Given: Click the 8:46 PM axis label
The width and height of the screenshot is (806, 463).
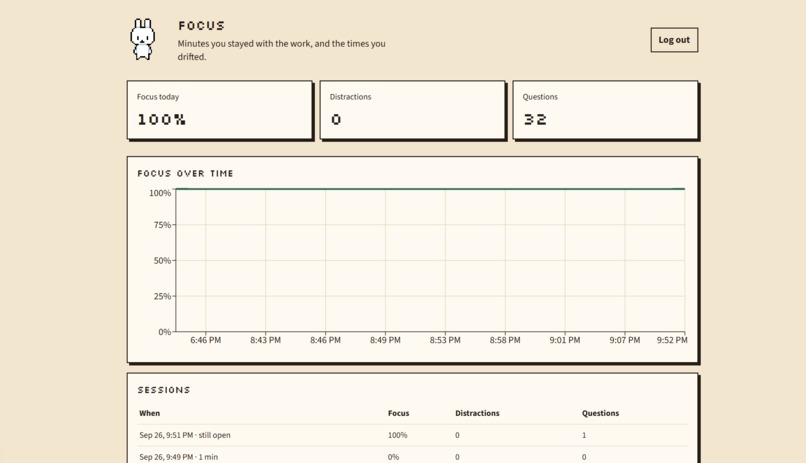Looking at the screenshot, I should [325, 340].
